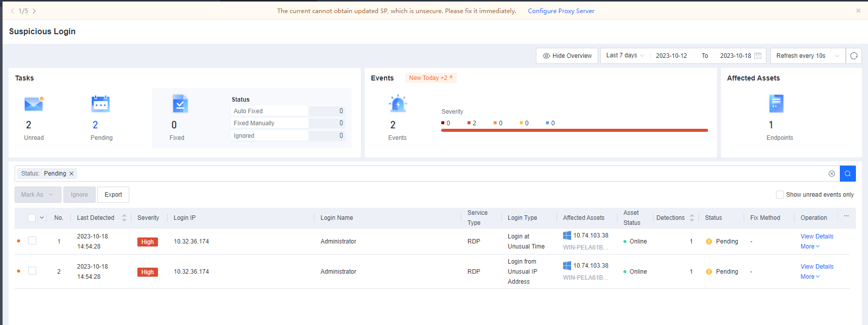Enable Show unread events only
868x325 pixels.
(x=780, y=195)
